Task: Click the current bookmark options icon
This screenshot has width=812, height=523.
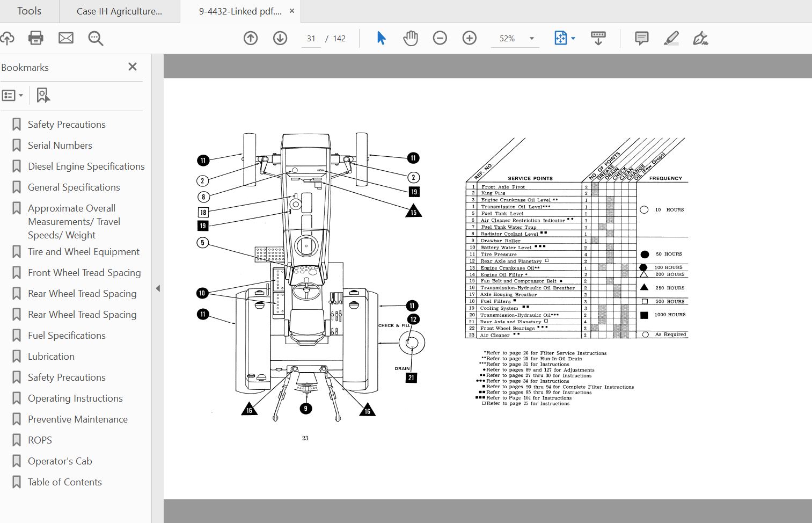Action: [x=43, y=95]
